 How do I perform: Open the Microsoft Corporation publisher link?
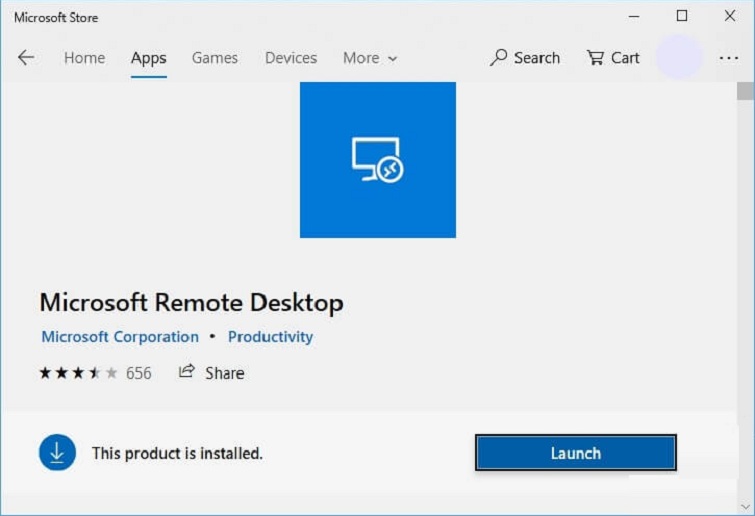(x=120, y=336)
